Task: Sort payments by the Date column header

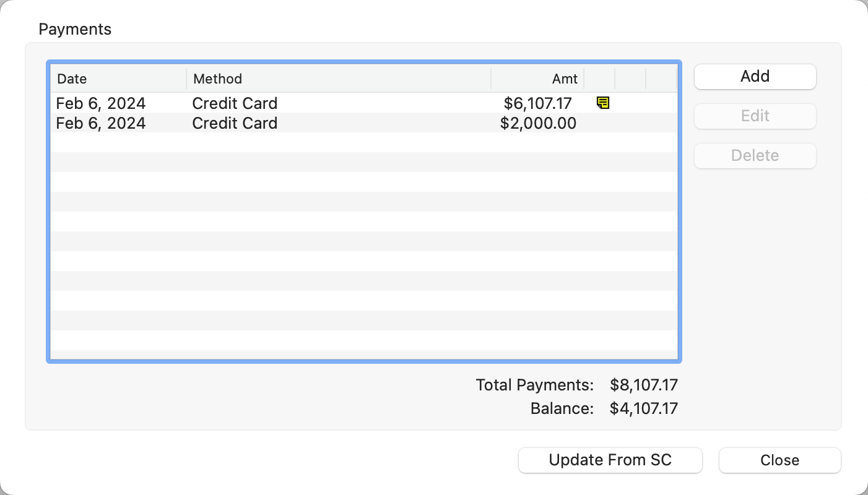Action: point(118,79)
